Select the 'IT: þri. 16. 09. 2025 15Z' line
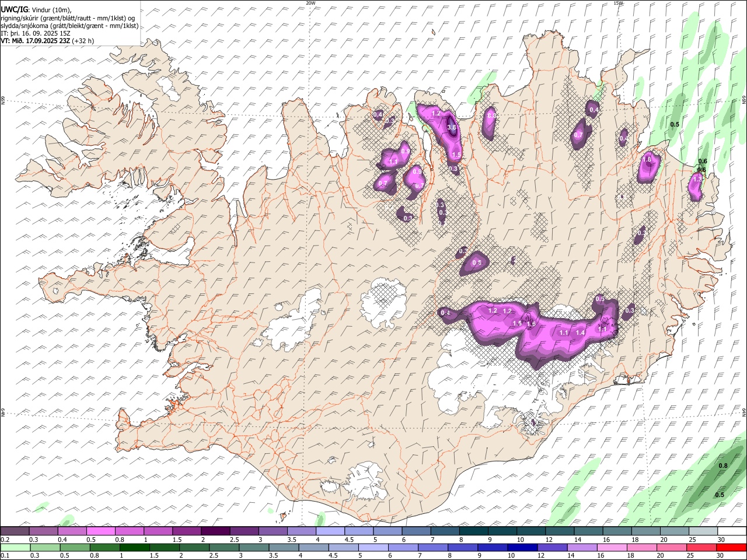Image resolution: width=747 pixels, height=560 pixels. [x=35, y=33]
